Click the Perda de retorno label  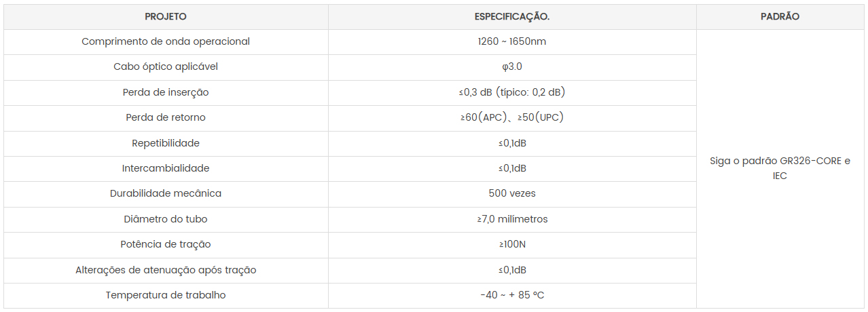166,117
